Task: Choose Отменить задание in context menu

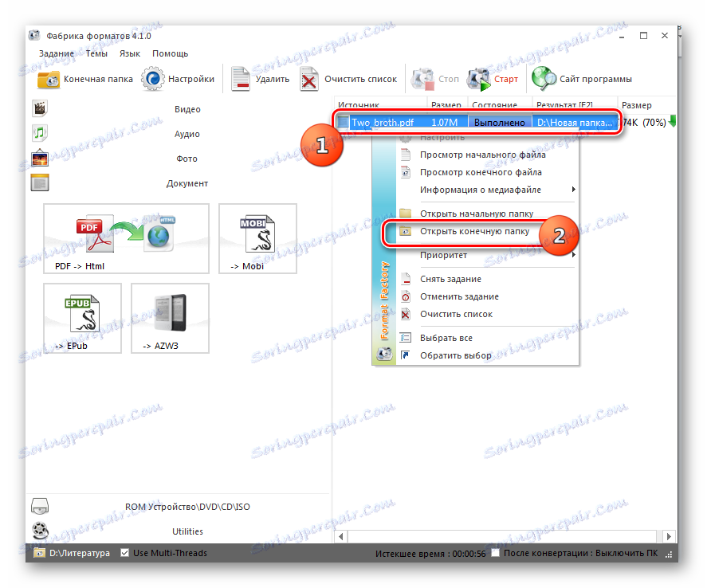Action: pyautogui.click(x=459, y=297)
